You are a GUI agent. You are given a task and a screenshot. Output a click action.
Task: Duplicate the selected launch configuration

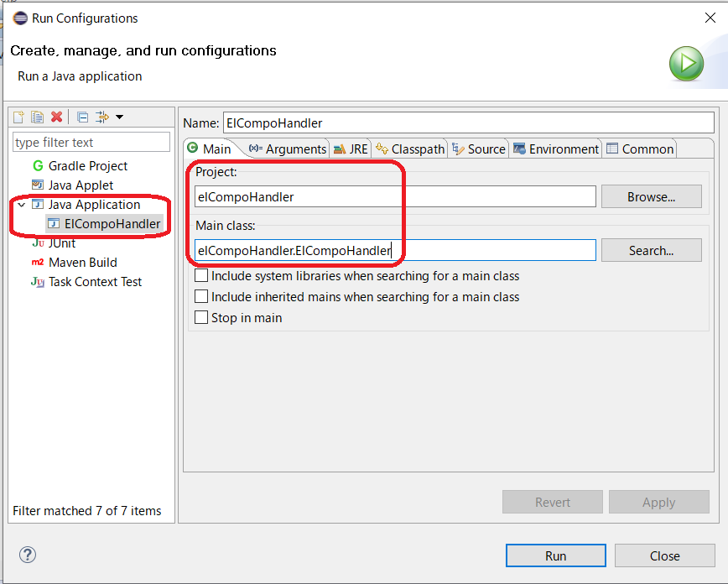37,117
